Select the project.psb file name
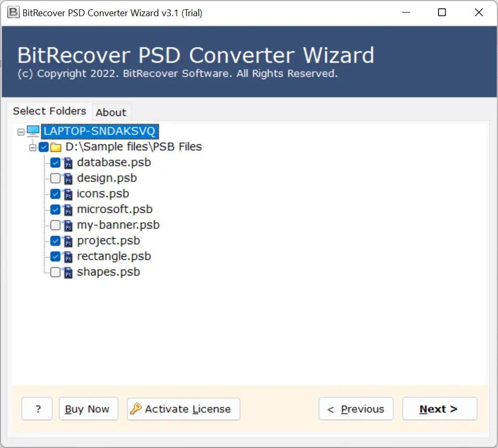Image resolution: width=498 pixels, height=448 pixels. click(108, 241)
